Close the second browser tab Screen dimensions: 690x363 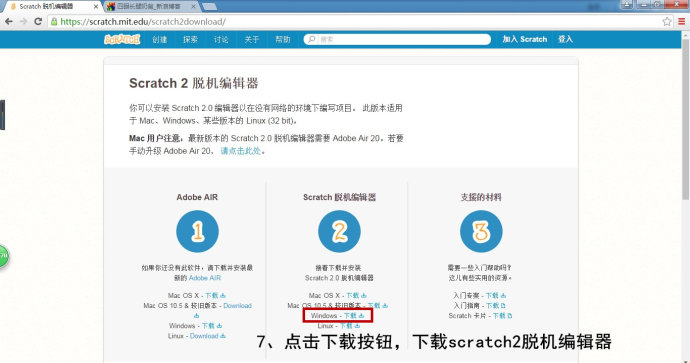(x=194, y=7)
